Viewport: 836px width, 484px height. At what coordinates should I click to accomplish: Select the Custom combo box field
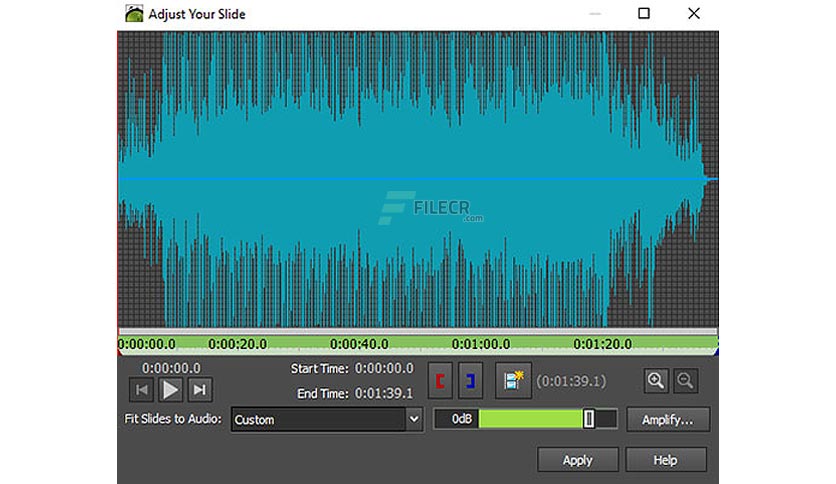[x=327, y=420]
